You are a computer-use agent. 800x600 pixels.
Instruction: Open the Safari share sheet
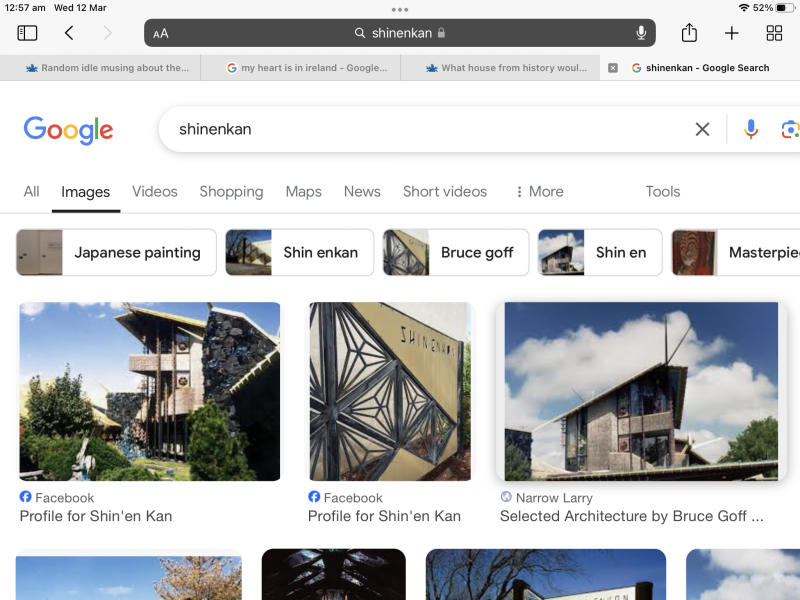coord(689,33)
